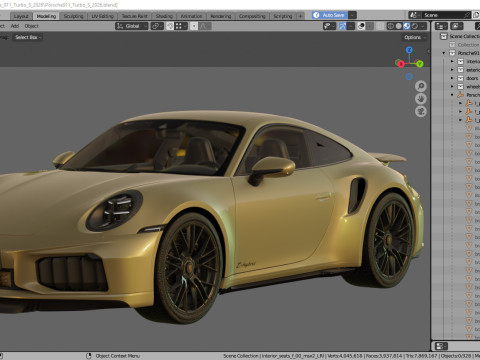Toggle viewport overlays
Image resolution: width=480 pixels, height=360 pixels.
pyautogui.click(x=361, y=26)
